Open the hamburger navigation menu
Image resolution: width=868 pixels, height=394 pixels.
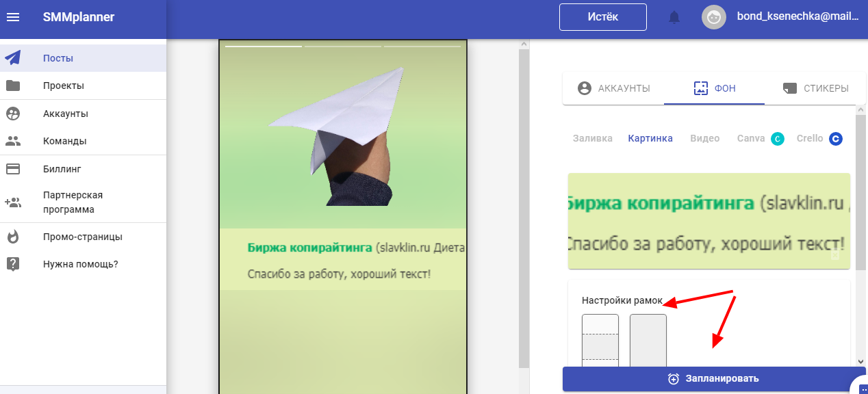(13, 17)
